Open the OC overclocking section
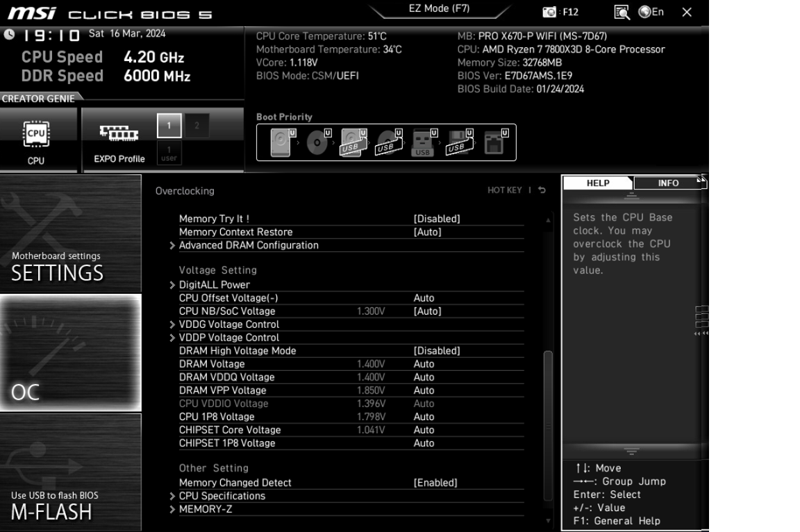Viewport: 800px width, 532px height. click(70, 352)
